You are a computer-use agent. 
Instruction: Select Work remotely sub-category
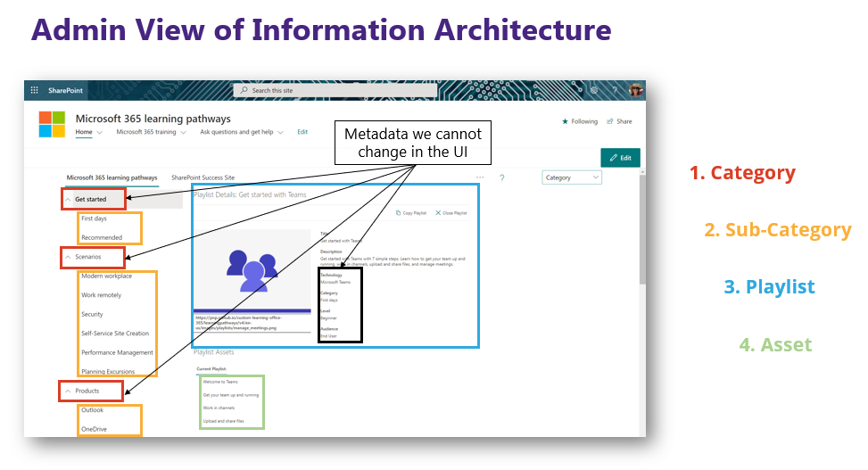pyautogui.click(x=101, y=295)
